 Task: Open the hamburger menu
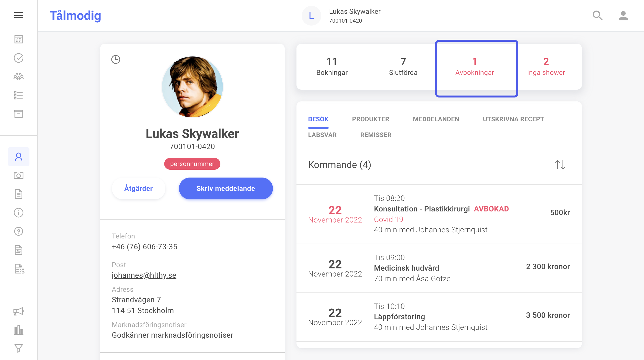tap(18, 15)
